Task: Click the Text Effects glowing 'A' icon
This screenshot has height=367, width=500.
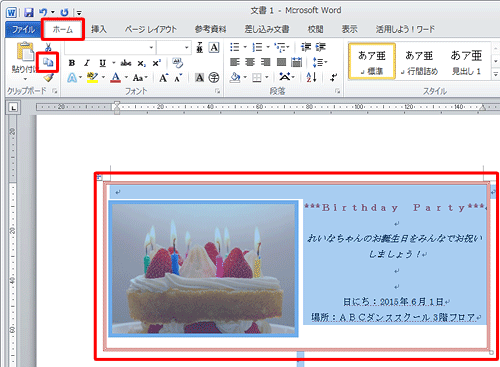Action: click(72, 78)
